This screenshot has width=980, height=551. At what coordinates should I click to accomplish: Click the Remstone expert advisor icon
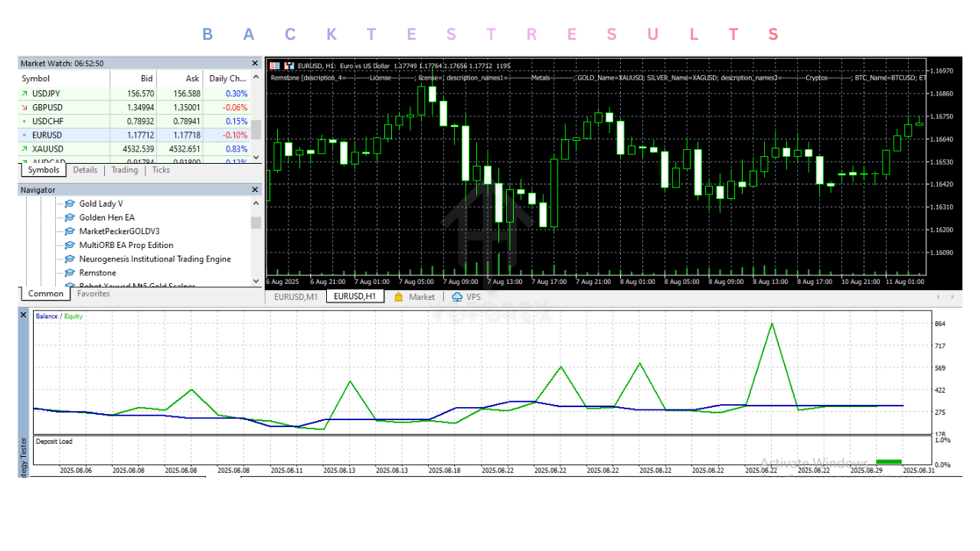tap(70, 273)
